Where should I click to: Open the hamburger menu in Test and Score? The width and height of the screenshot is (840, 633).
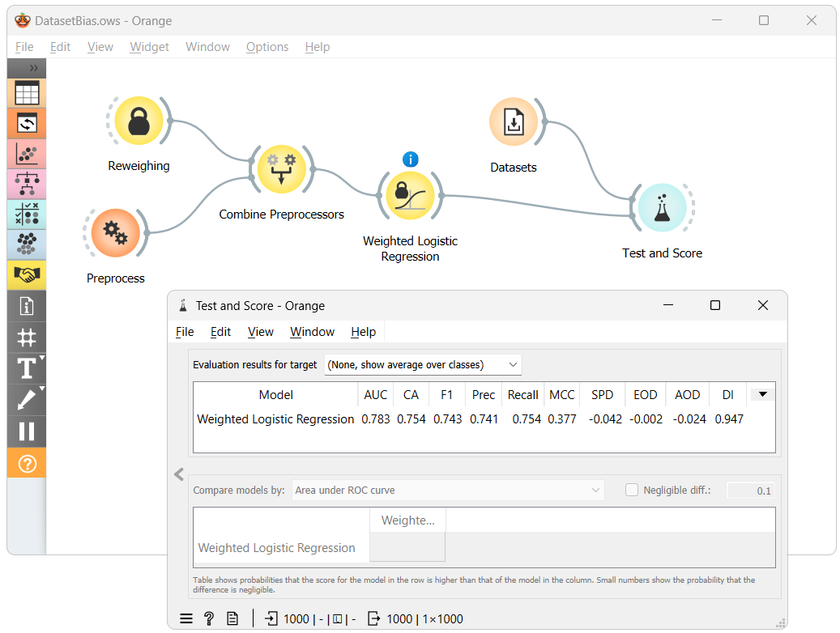185,619
